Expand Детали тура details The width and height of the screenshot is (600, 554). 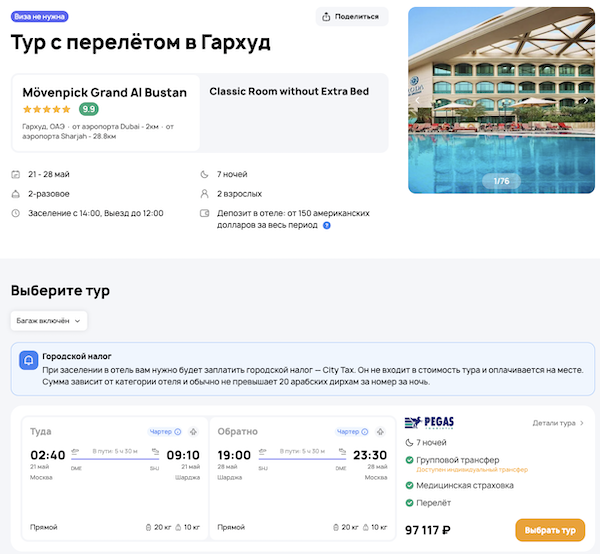pyautogui.click(x=558, y=423)
